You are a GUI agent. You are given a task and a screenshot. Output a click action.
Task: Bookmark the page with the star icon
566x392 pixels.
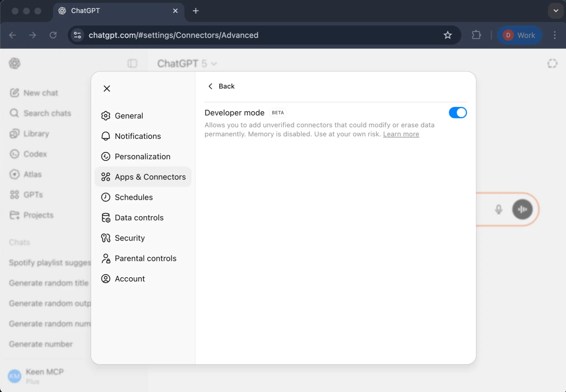pyautogui.click(x=448, y=35)
